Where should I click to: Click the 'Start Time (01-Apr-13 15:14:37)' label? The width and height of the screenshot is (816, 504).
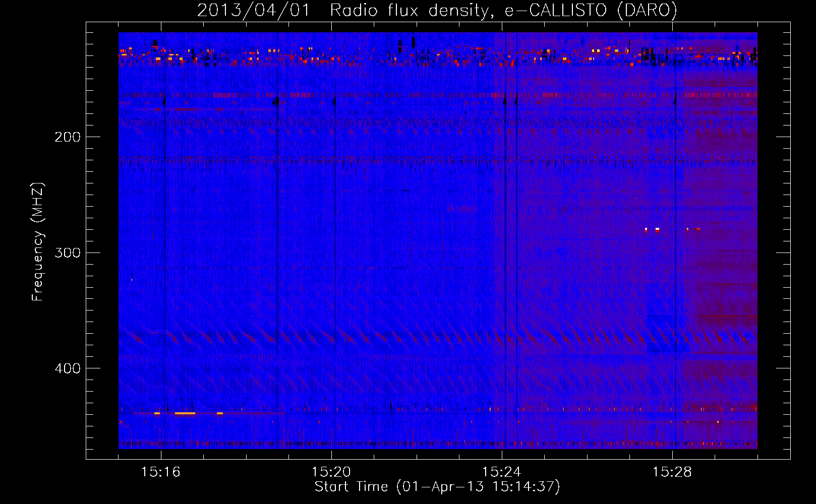[x=437, y=487]
